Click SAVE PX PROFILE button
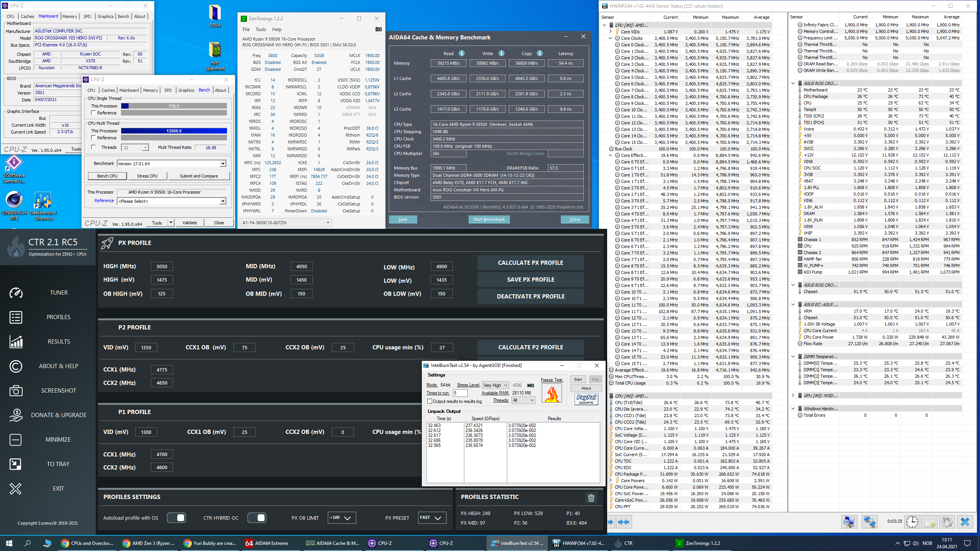980x551 pixels. click(531, 280)
